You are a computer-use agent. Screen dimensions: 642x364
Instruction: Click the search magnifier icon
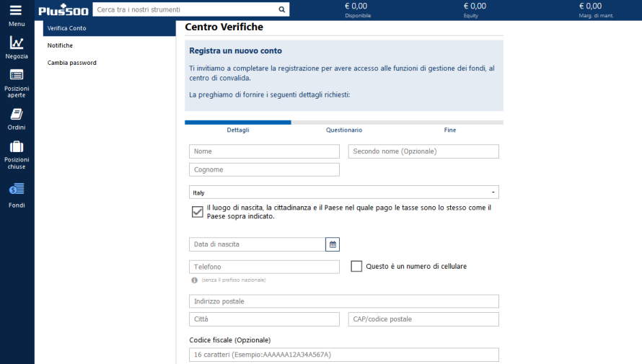[281, 10]
